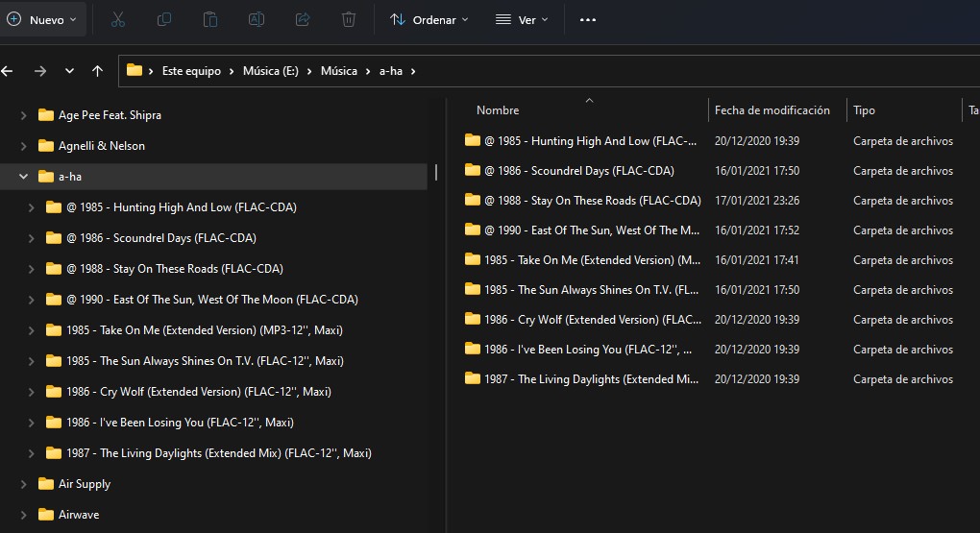Select @ 1990 - East Of The Sun in tree
Image resolution: width=980 pixels, height=533 pixels.
(x=212, y=300)
